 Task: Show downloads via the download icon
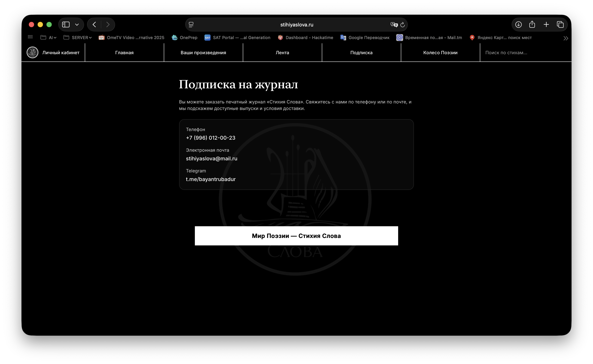click(519, 25)
